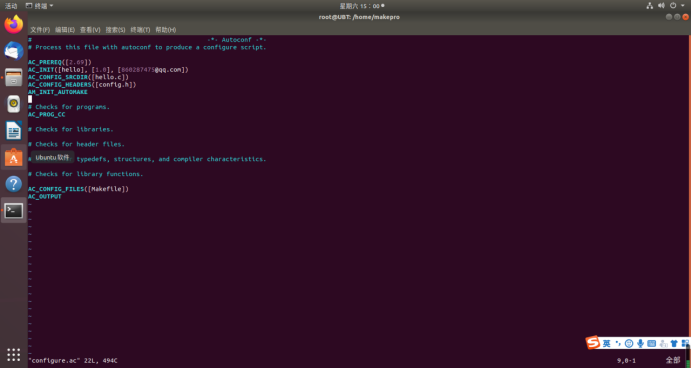This screenshot has width=691, height=368.
Task: Click the AC_CONFIG_SRCDIR line
Action: (78, 77)
